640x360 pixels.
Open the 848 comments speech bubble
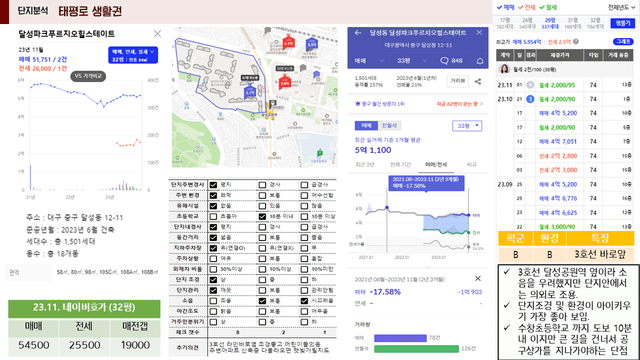point(451,61)
